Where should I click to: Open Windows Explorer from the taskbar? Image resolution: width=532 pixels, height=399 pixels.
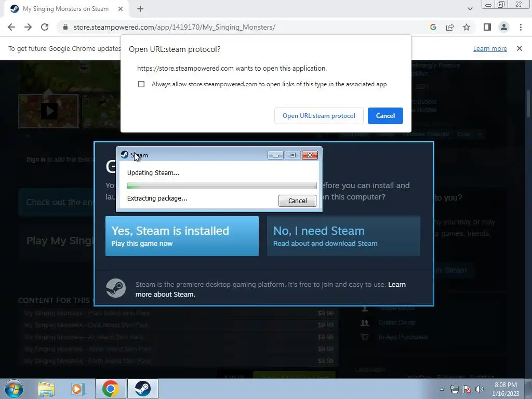[x=46, y=389]
